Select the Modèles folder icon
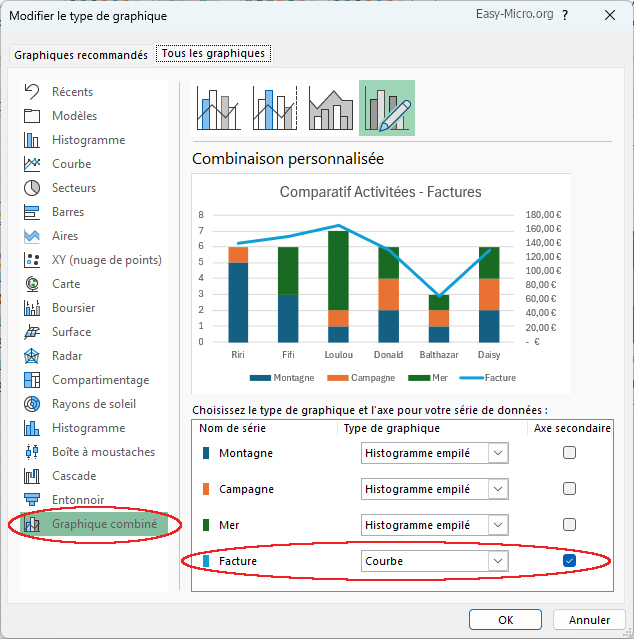Screen dimensions: 634x639 click(x=32, y=116)
